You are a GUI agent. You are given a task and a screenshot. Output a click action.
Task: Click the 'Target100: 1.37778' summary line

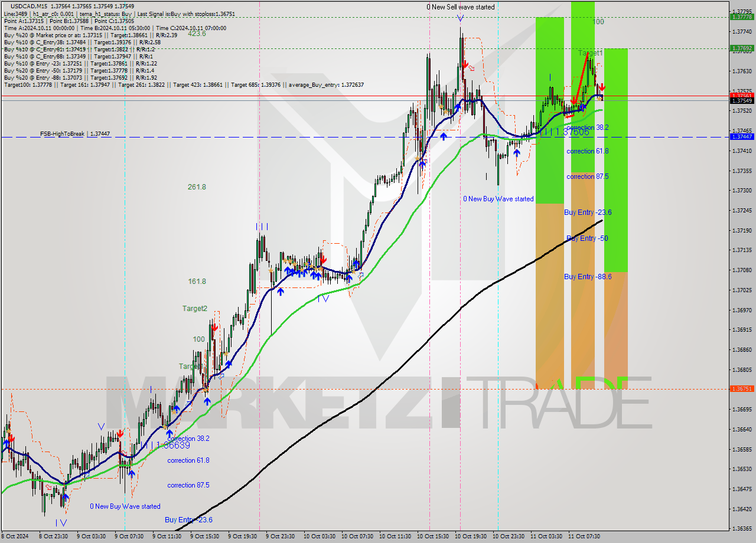[184, 85]
